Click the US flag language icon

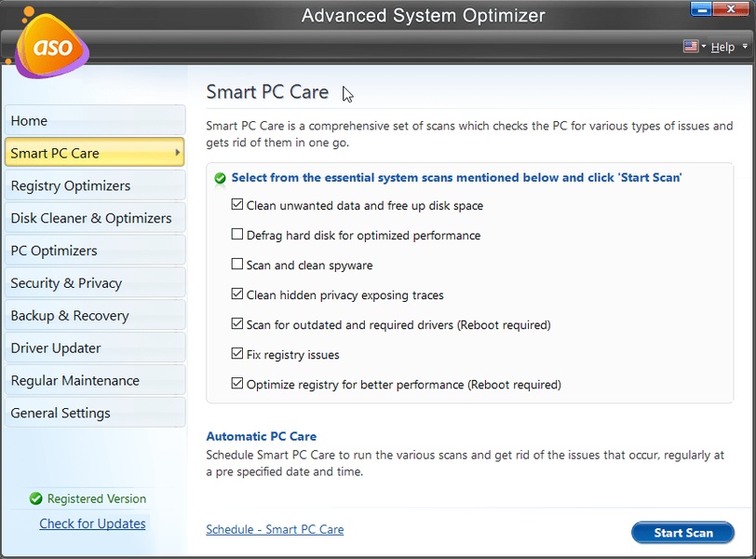691,47
